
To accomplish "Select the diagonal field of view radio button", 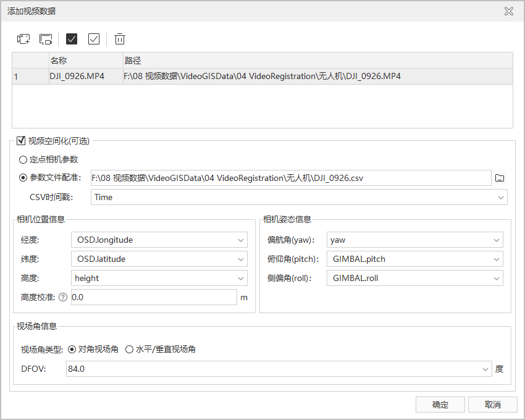I will 72,349.
